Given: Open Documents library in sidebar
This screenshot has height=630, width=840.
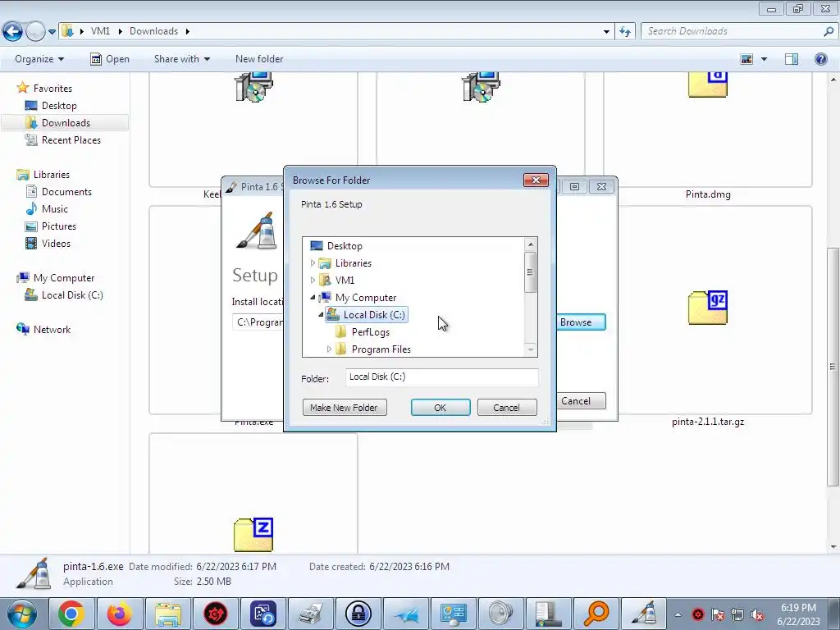Looking at the screenshot, I should [66, 192].
